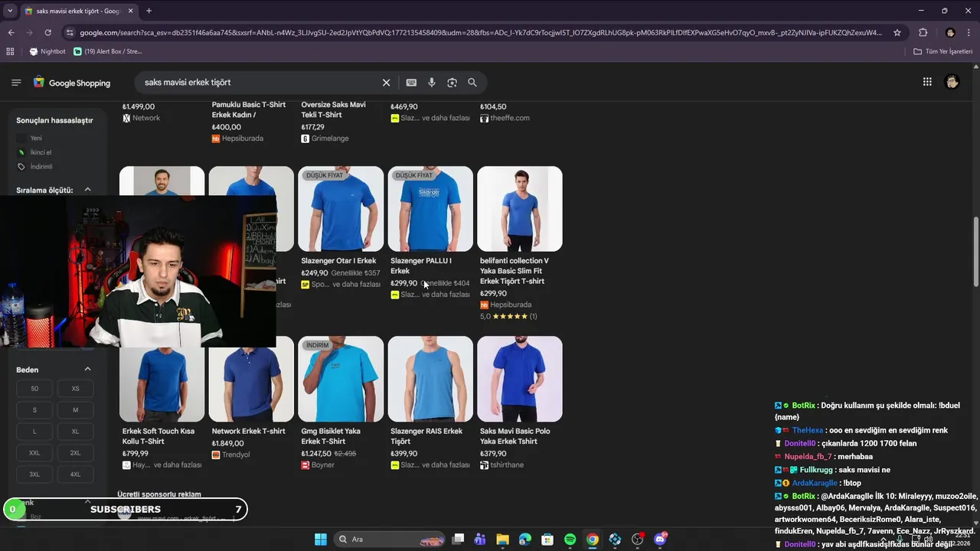
Task: Select size 3XL filter
Action: pyautogui.click(x=34, y=474)
